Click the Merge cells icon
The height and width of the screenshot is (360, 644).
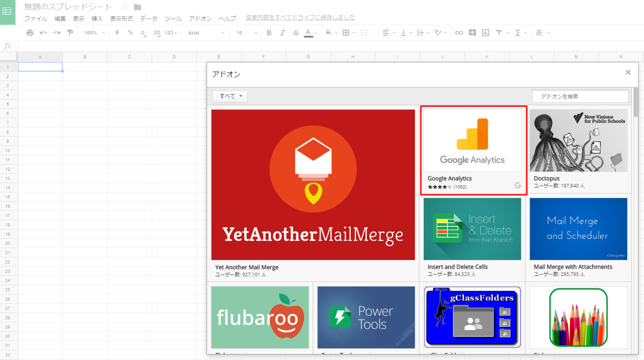tap(364, 33)
